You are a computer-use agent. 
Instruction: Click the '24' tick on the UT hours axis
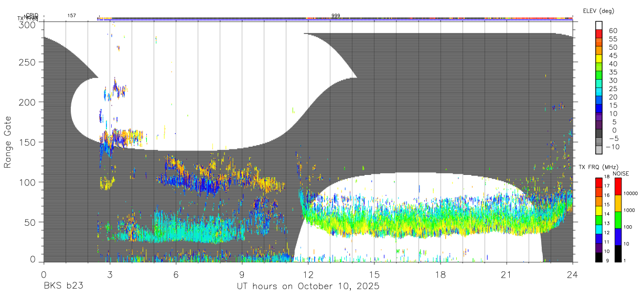(573, 274)
